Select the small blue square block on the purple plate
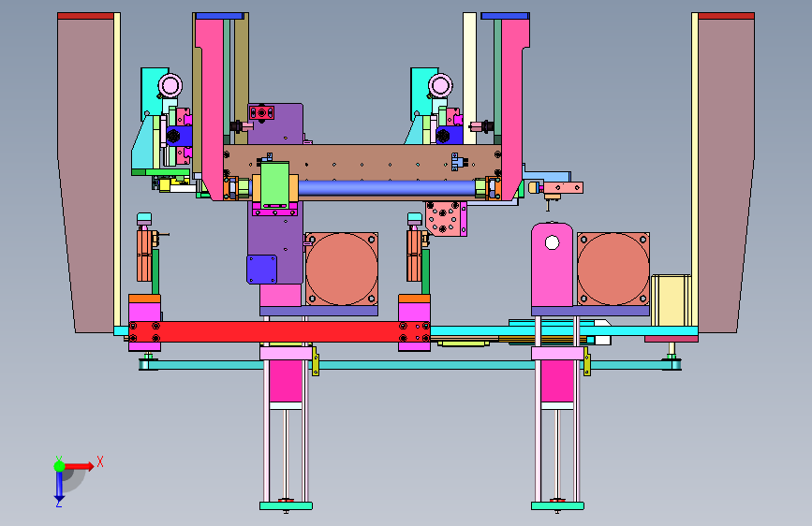Viewport: 812px width, 526px height. coord(261,270)
